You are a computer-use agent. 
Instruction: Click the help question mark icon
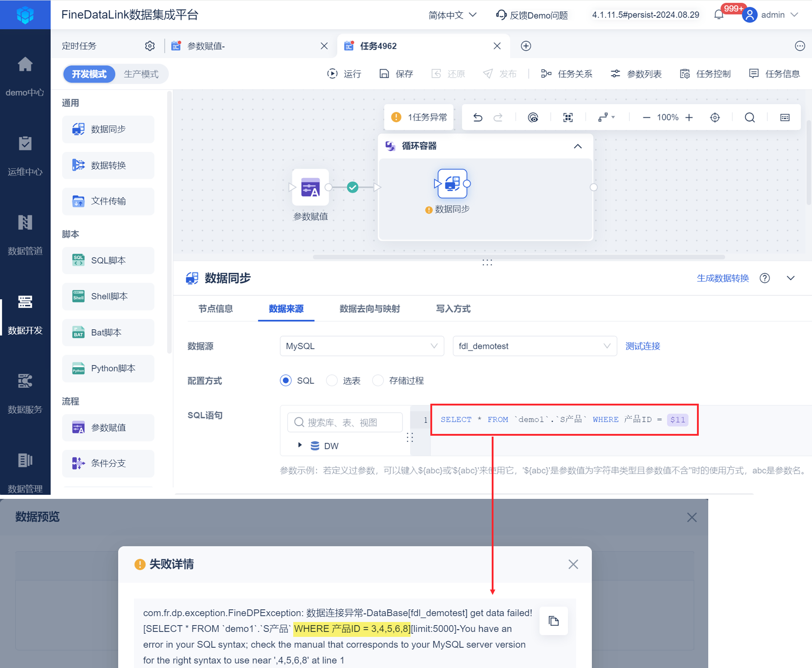click(x=765, y=278)
